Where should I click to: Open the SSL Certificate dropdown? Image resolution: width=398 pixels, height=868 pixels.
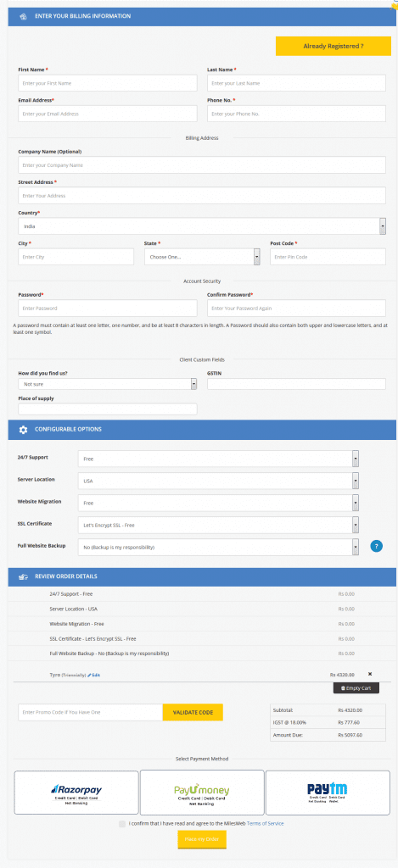pos(218,525)
